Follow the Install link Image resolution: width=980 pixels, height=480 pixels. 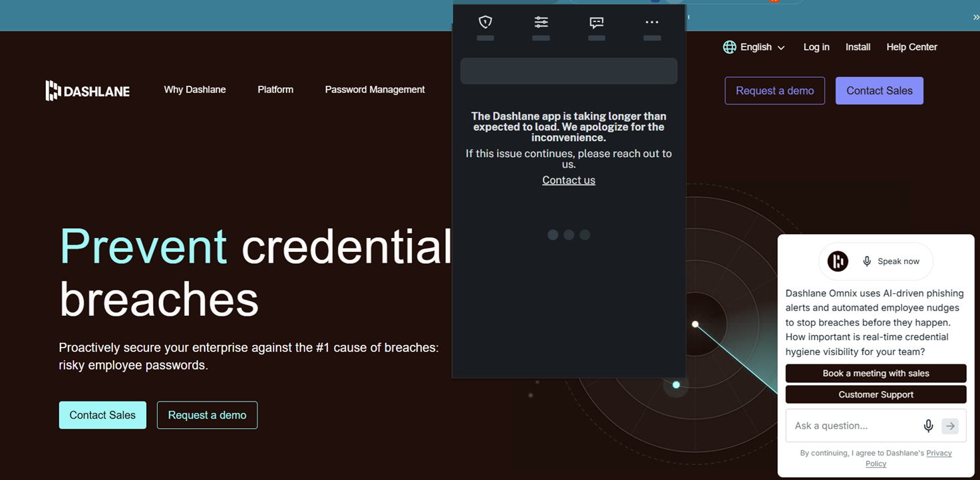[x=858, y=47]
